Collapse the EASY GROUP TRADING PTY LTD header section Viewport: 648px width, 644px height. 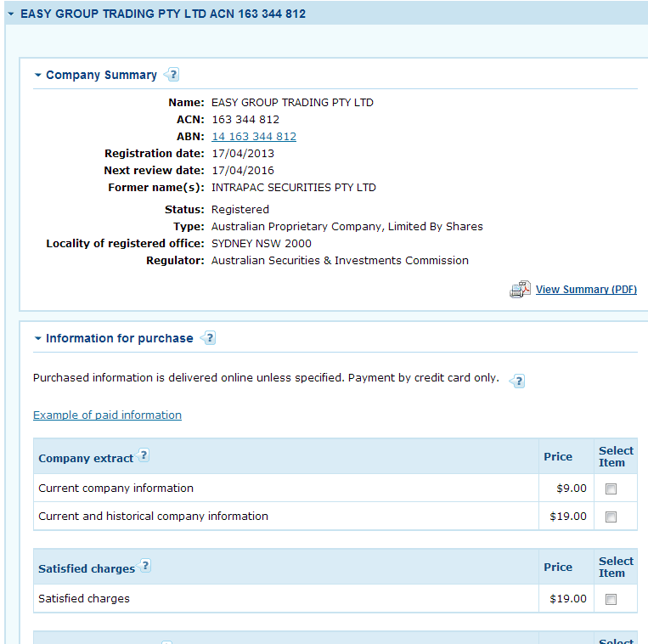(x=11, y=14)
